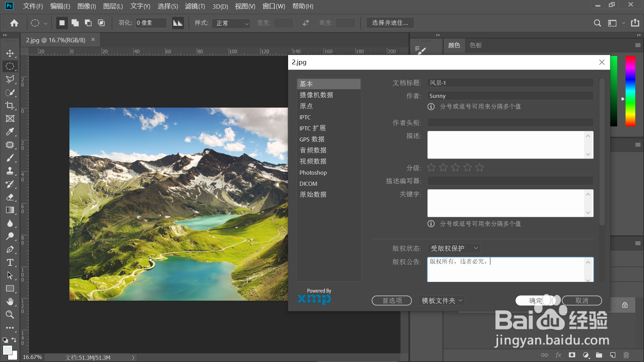Select Camera Data category in list
This screenshot has height=362, width=644.
(x=316, y=95)
